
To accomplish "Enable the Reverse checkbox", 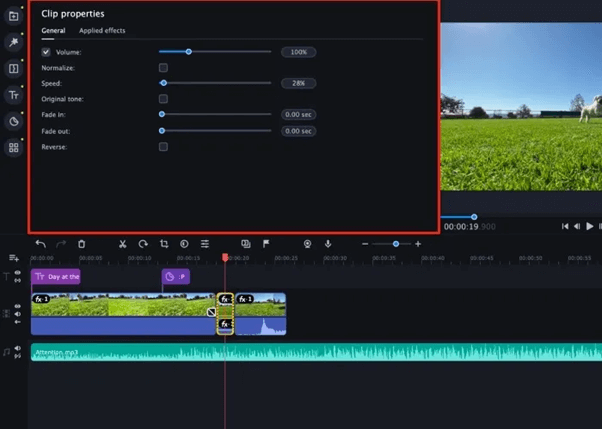I will (x=163, y=147).
